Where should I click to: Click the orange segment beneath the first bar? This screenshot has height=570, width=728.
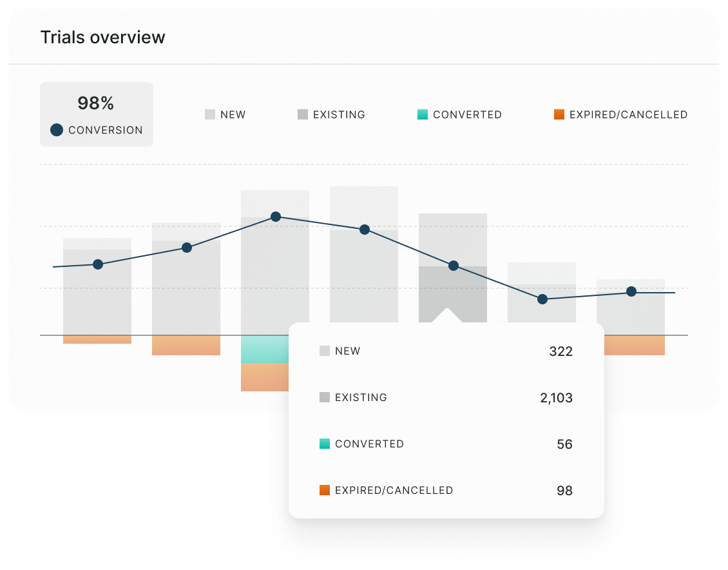click(x=97, y=340)
